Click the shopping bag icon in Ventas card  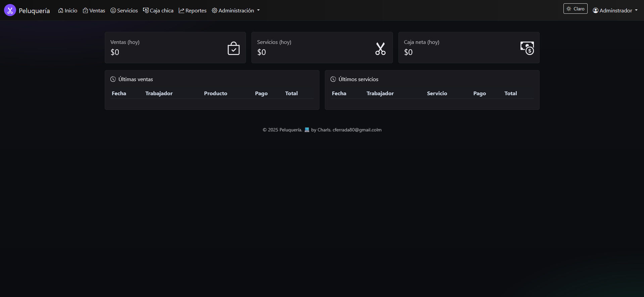coord(233,48)
